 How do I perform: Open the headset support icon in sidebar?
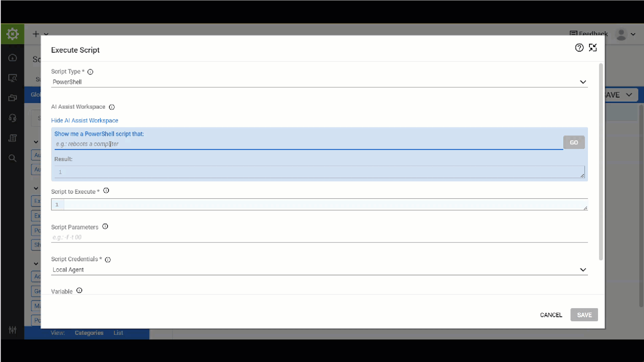pyautogui.click(x=12, y=118)
